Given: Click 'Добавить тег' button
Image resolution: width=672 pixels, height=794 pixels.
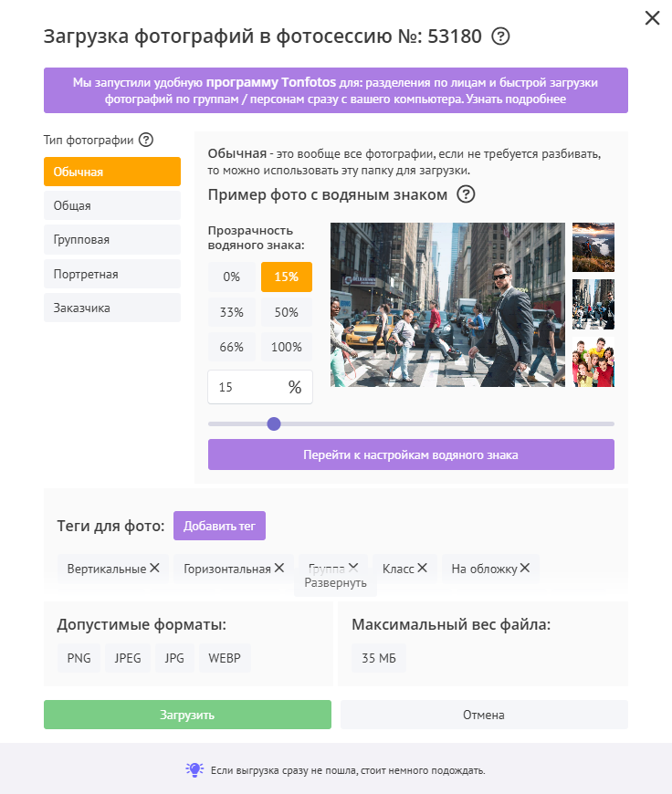Looking at the screenshot, I should coord(219,526).
